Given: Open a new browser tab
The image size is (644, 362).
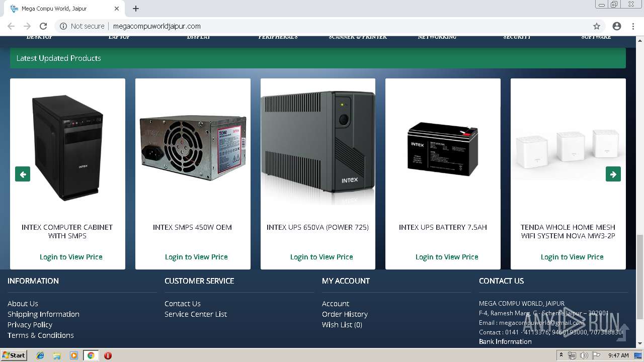Looking at the screenshot, I should (136, 9).
